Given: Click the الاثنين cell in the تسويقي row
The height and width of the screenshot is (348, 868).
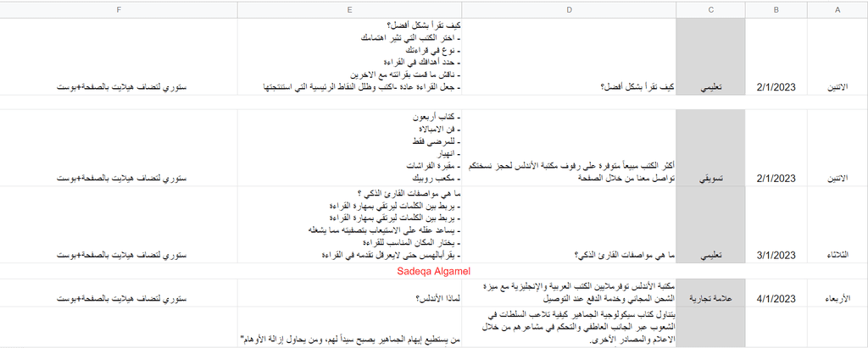Looking at the screenshot, I should [837, 147].
